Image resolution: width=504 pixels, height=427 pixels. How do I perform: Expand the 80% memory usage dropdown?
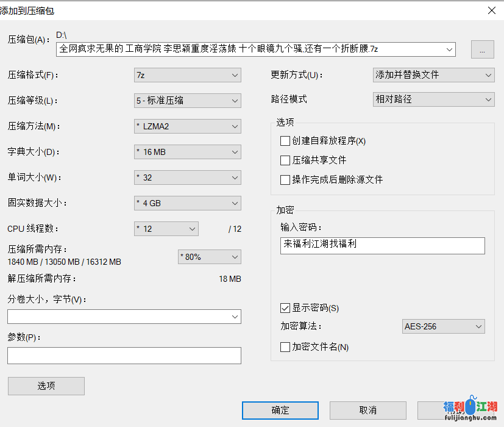[x=209, y=257]
